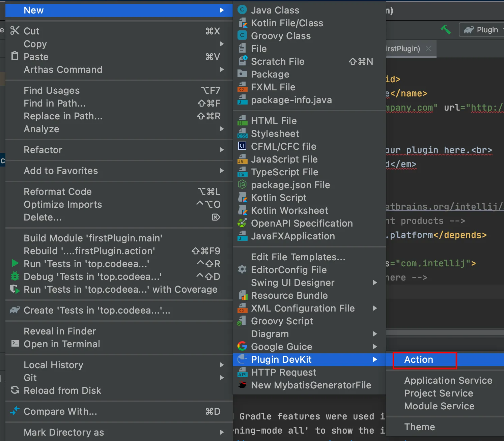This screenshot has width=504, height=441.
Task: Click the Resource Bundle icon
Action: pyautogui.click(x=243, y=295)
